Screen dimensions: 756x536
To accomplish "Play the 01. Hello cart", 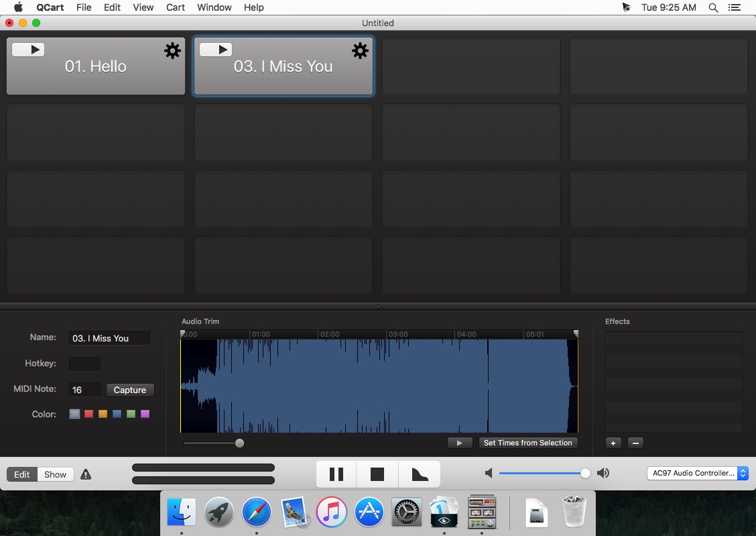I will coord(28,49).
